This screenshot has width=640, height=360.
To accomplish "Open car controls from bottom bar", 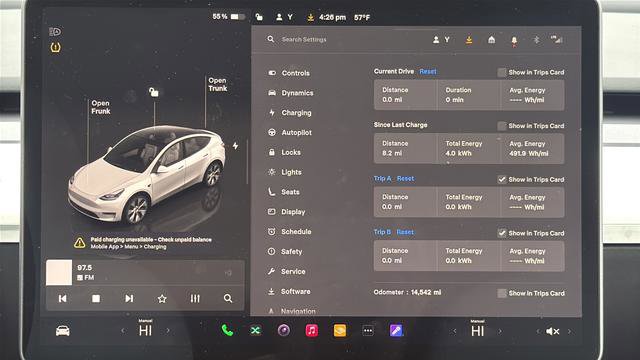I will [x=62, y=331].
